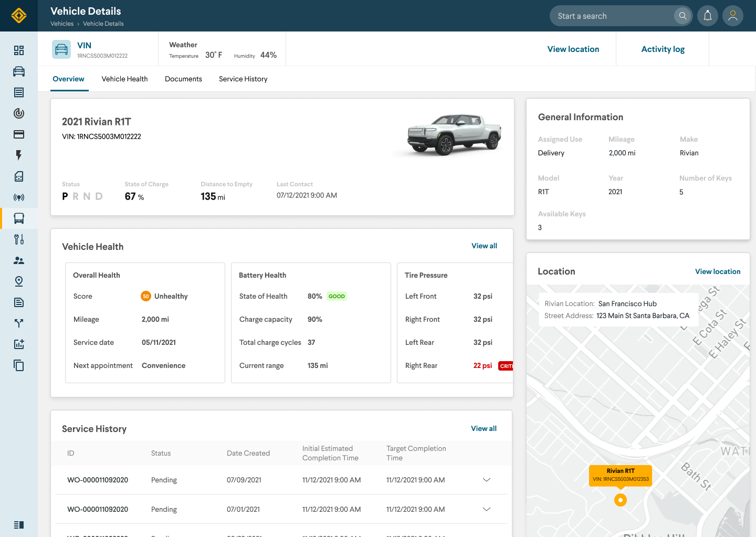
Task: Open the broadcast signal sidebar icon
Action: pyautogui.click(x=19, y=197)
